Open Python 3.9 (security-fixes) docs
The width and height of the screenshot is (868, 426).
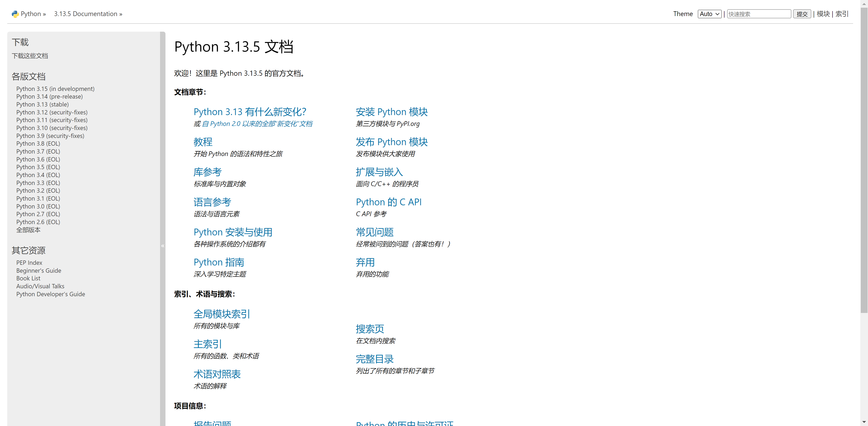[50, 136]
